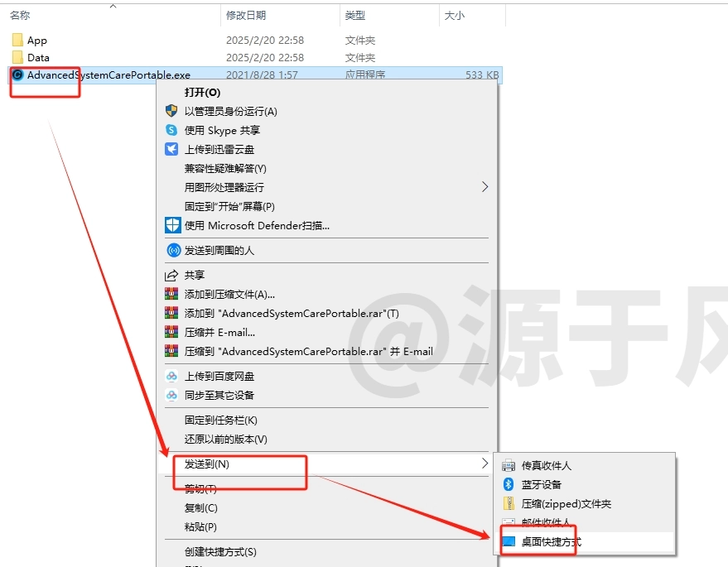728x567 pixels.
Task: Sort by 名称 column header
Action: tap(20, 15)
